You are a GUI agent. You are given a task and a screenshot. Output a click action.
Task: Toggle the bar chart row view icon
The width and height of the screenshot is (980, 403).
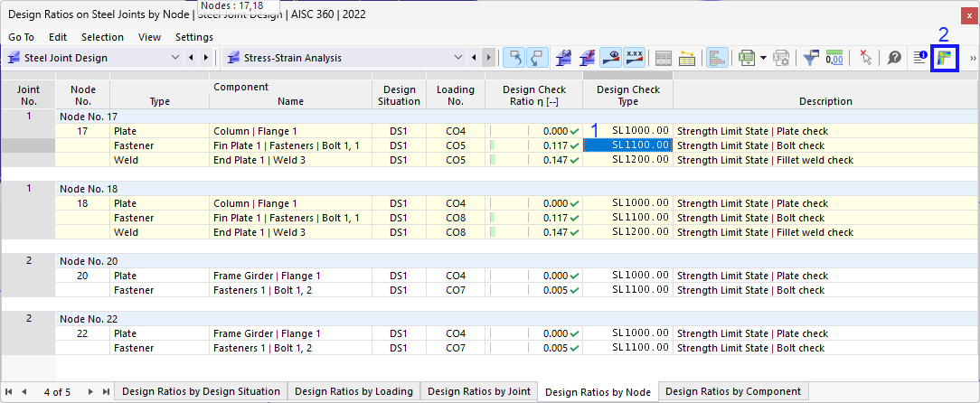[718, 58]
